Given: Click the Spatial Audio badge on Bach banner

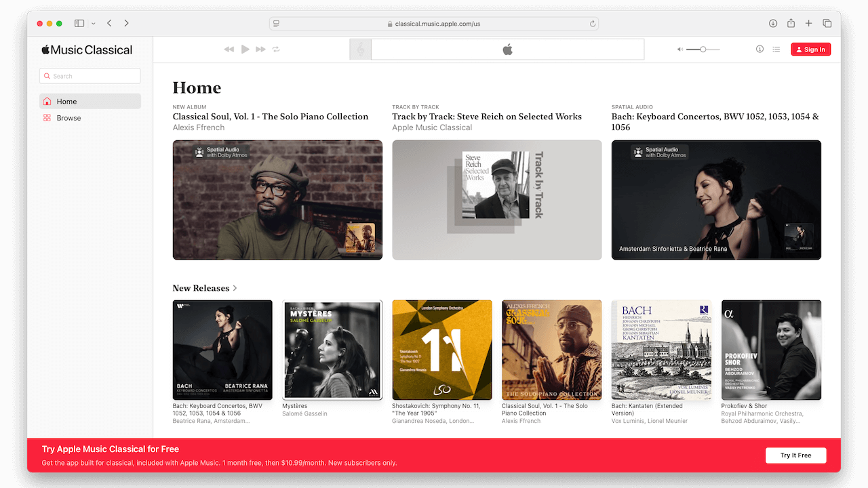Looking at the screenshot, I should click(660, 152).
